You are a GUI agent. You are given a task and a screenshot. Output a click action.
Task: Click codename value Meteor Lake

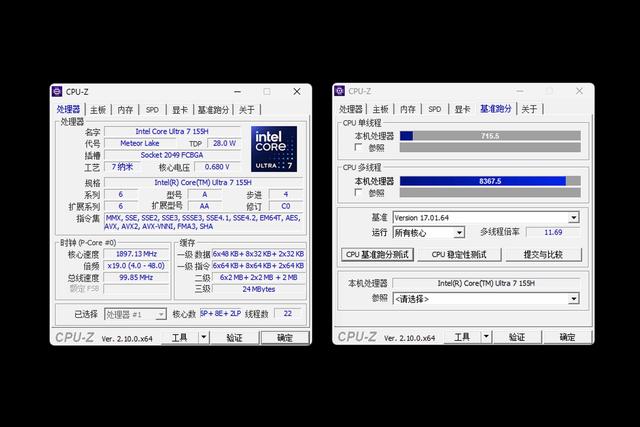(x=140, y=143)
